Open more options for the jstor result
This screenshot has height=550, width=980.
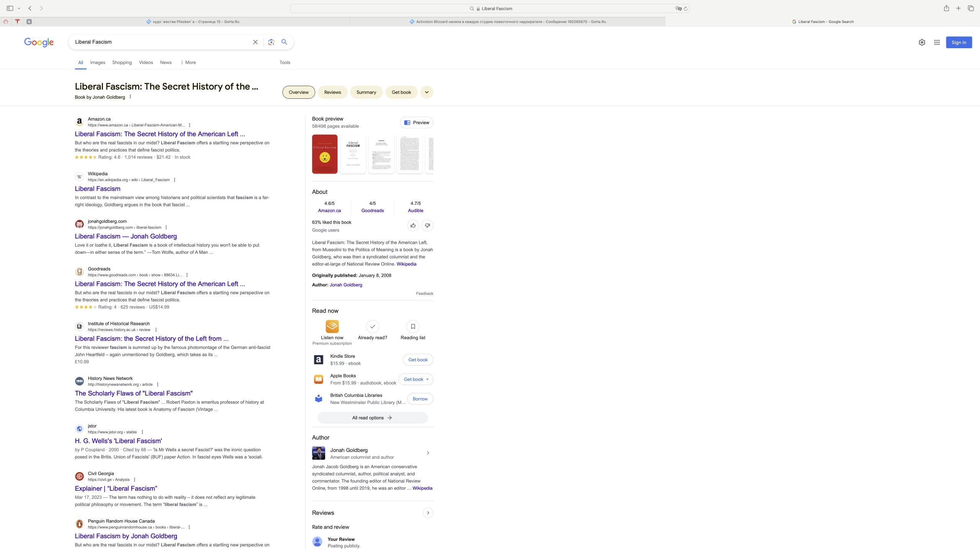coord(142,432)
